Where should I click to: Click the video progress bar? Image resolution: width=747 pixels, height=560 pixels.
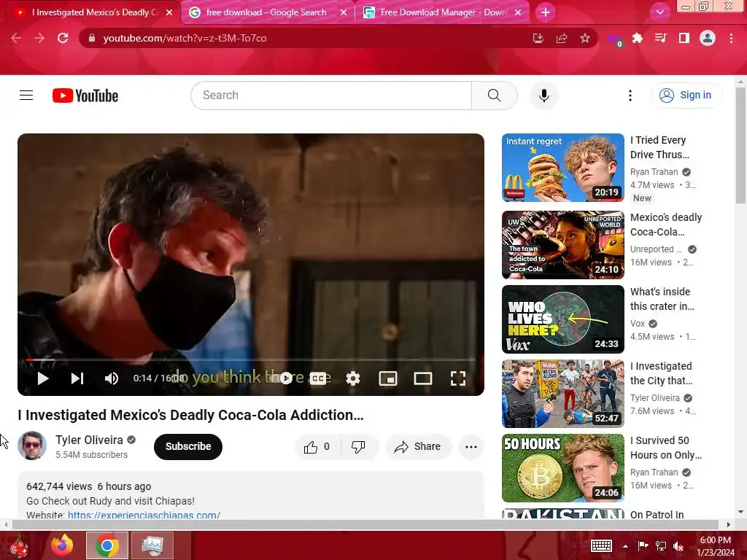(x=251, y=360)
